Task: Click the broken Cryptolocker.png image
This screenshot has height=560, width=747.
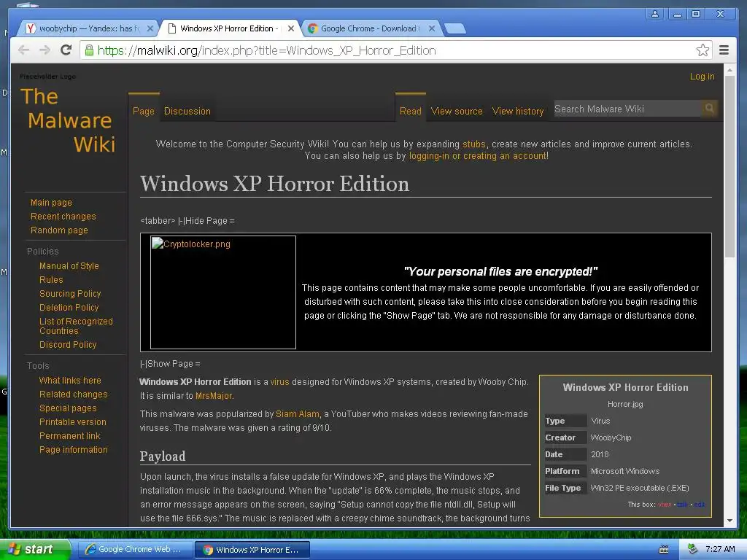Action: pyautogui.click(x=223, y=292)
